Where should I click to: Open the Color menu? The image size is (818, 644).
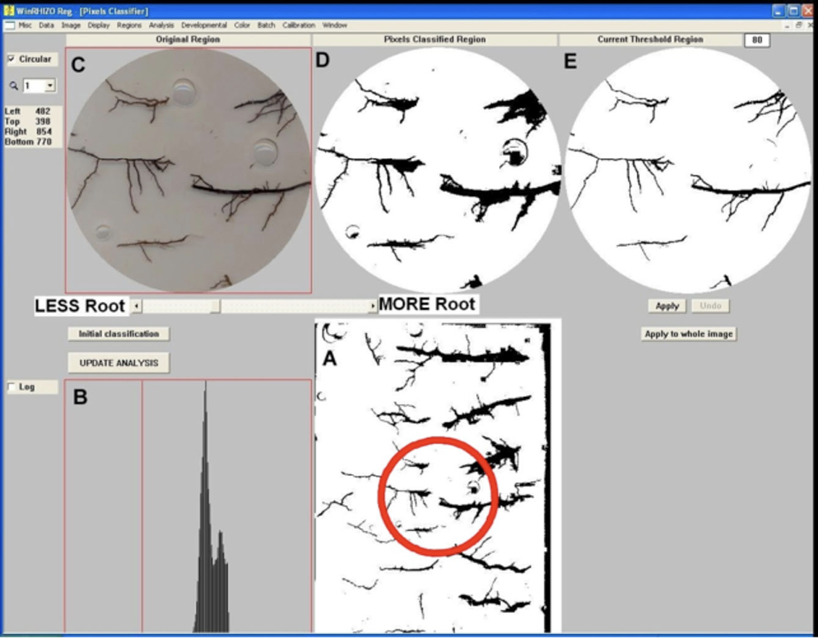point(242,25)
